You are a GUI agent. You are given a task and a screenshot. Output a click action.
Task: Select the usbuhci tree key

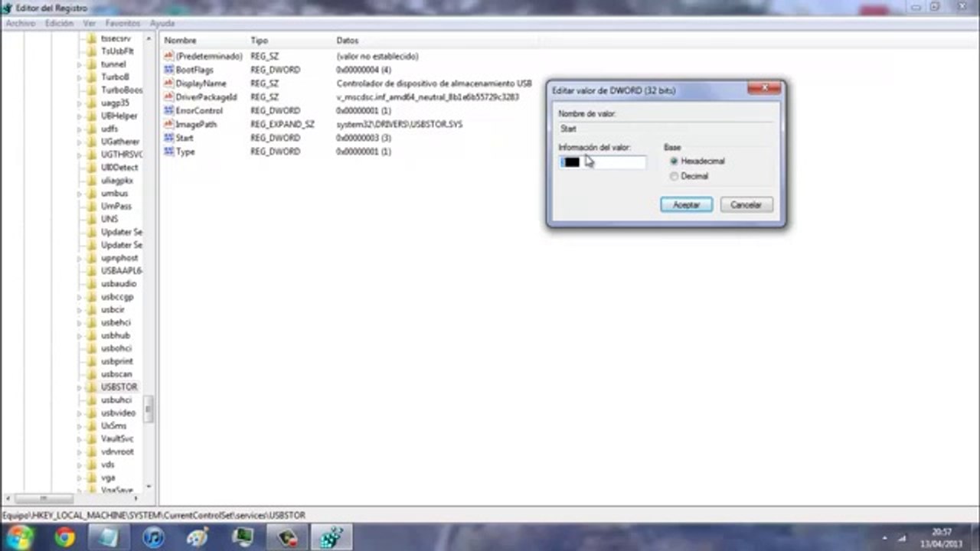click(x=116, y=400)
